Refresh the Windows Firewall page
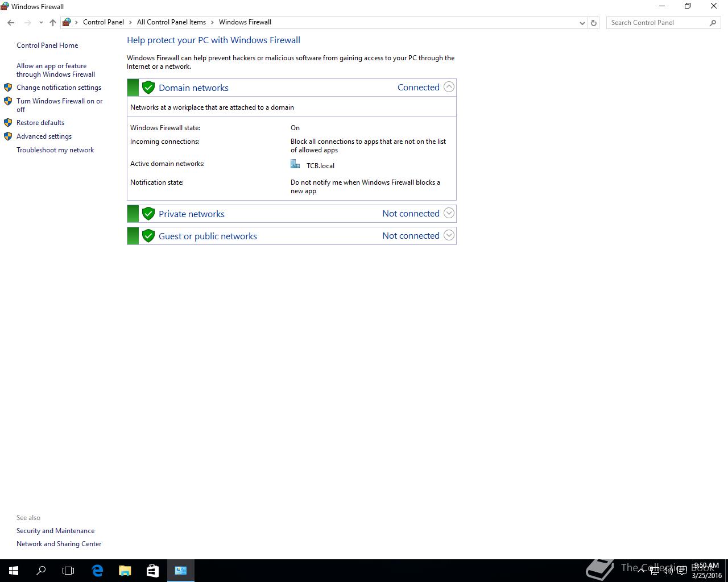This screenshot has width=728, height=582. [x=594, y=23]
